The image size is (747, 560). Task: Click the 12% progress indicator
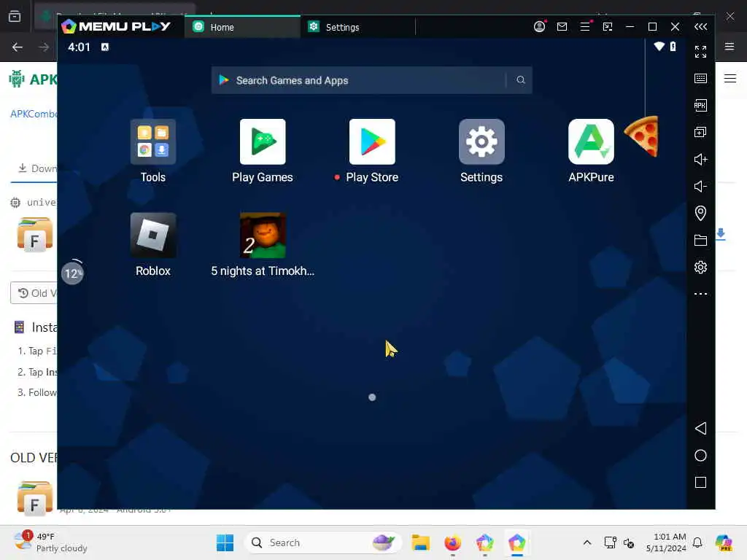tap(72, 273)
